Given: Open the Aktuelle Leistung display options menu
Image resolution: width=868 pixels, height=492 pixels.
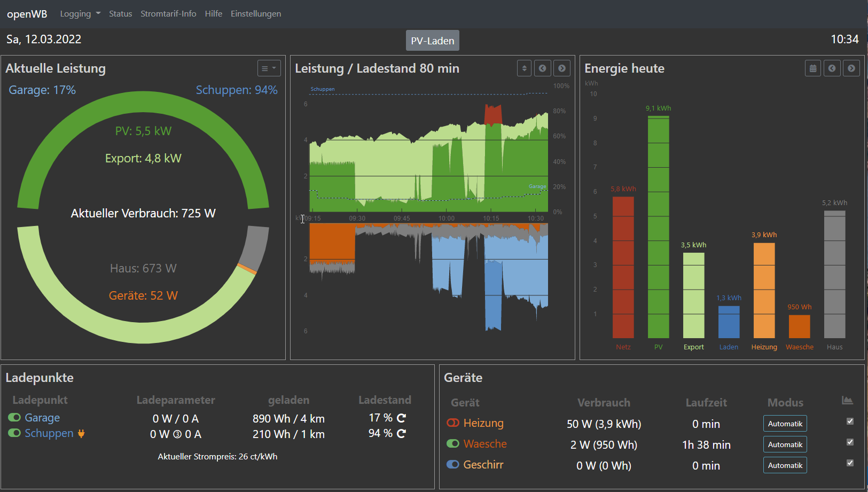Looking at the screenshot, I should (x=269, y=68).
